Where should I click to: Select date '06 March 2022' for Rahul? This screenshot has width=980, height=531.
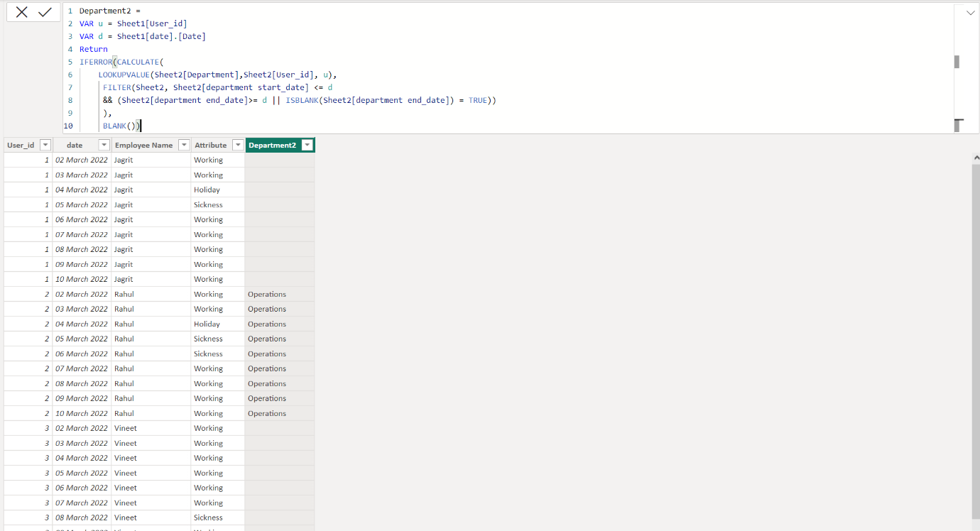82,354
